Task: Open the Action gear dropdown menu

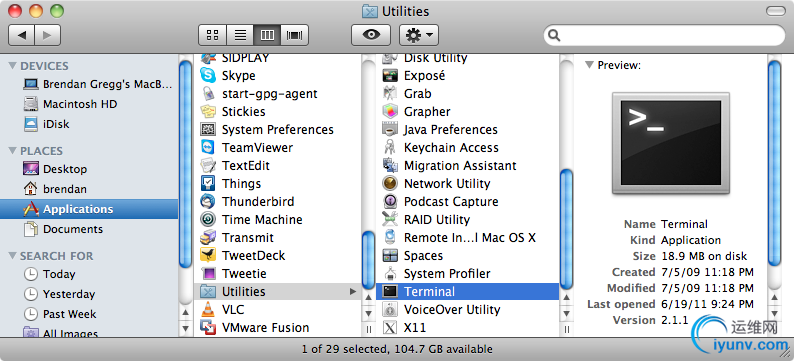Action: coord(419,35)
